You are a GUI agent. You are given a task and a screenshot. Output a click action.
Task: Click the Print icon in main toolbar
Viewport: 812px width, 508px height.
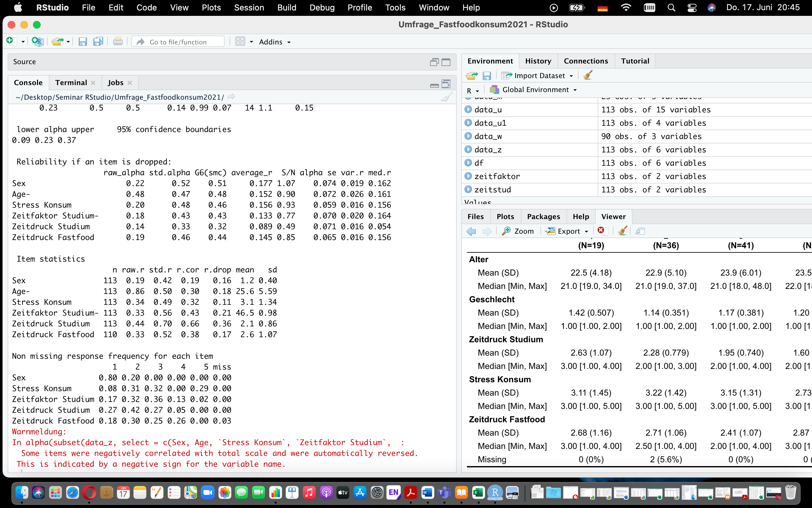click(x=118, y=42)
